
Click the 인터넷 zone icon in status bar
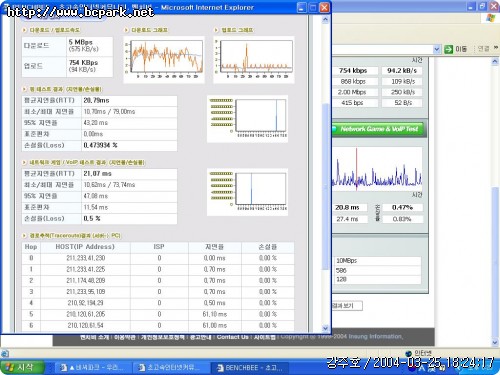point(409,354)
